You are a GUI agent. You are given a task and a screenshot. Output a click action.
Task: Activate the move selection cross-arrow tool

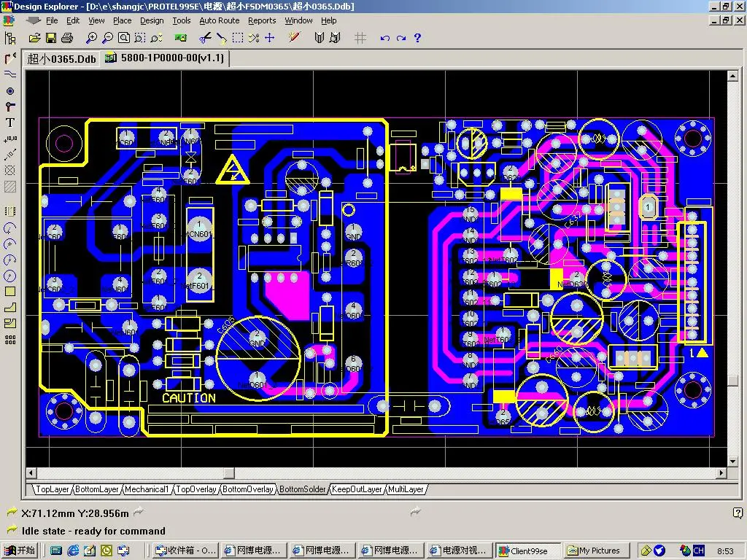[270, 38]
